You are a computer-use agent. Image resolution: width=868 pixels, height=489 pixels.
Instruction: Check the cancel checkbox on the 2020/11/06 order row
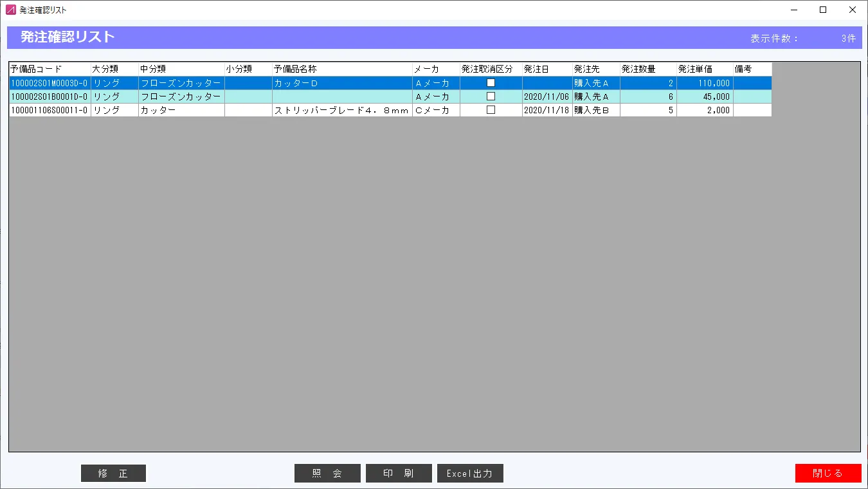(491, 96)
